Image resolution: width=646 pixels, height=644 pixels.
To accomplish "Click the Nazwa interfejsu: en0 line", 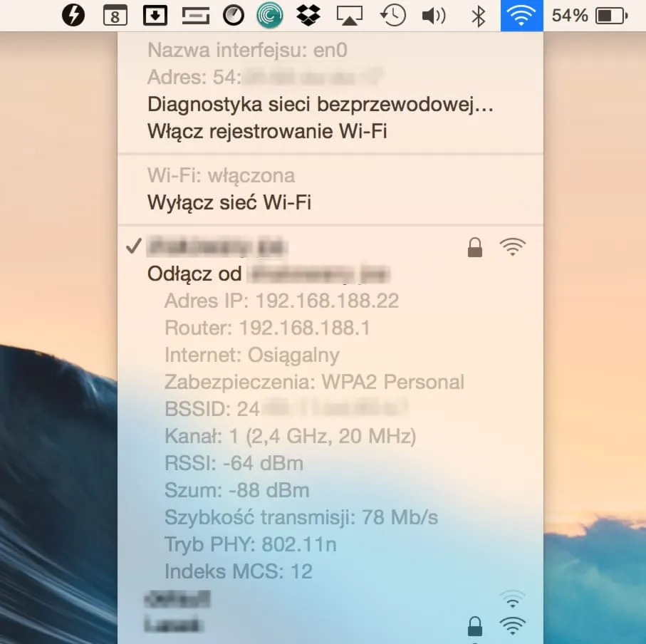I will [x=330, y=51].
